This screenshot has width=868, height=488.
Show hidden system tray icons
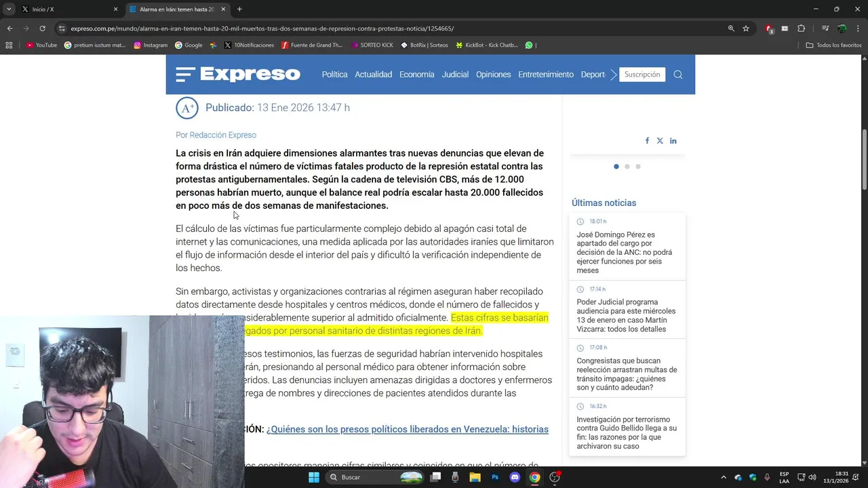pyautogui.click(x=724, y=477)
